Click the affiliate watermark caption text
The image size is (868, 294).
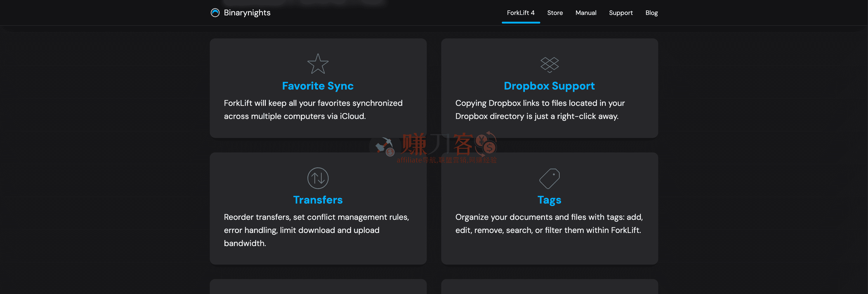(446, 160)
